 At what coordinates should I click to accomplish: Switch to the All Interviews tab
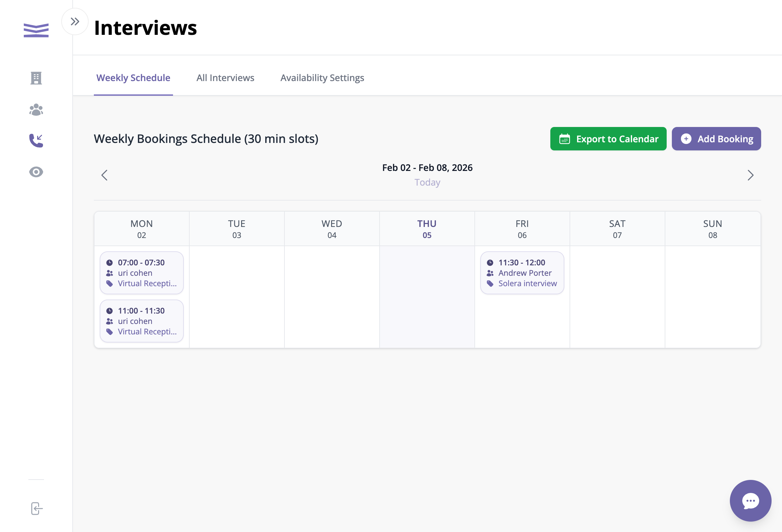tap(225, 78)
